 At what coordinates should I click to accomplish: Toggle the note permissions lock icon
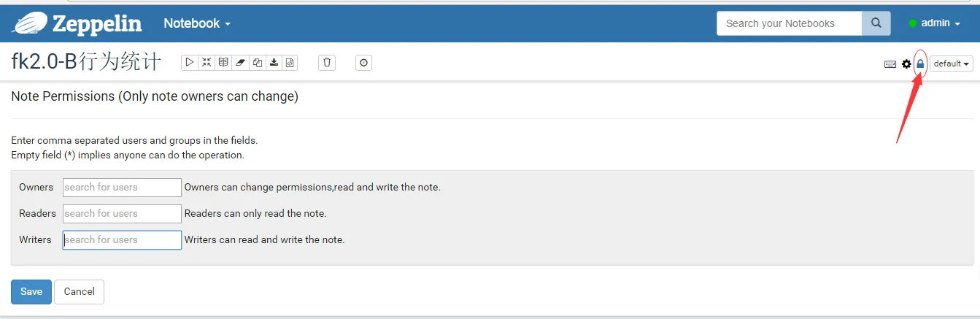point(920,64)
